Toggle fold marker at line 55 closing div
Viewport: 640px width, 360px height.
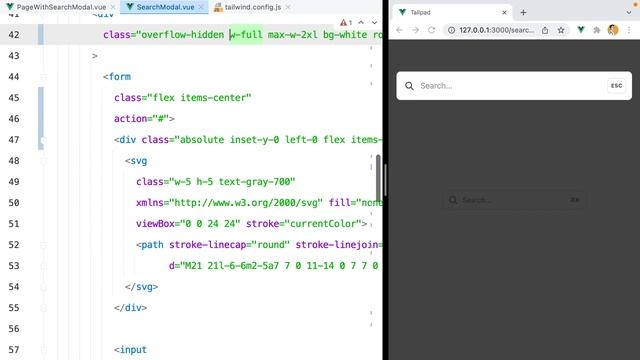44,308
